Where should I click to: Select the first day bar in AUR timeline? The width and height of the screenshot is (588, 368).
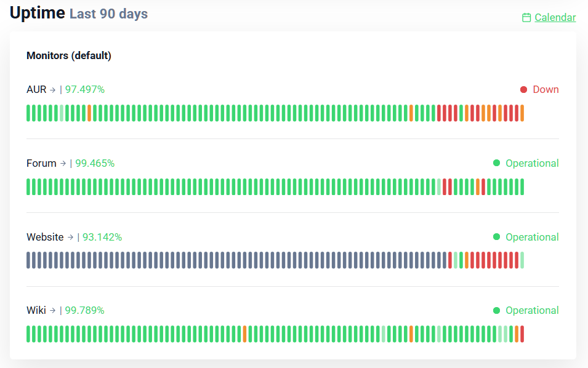coord(28,113)
